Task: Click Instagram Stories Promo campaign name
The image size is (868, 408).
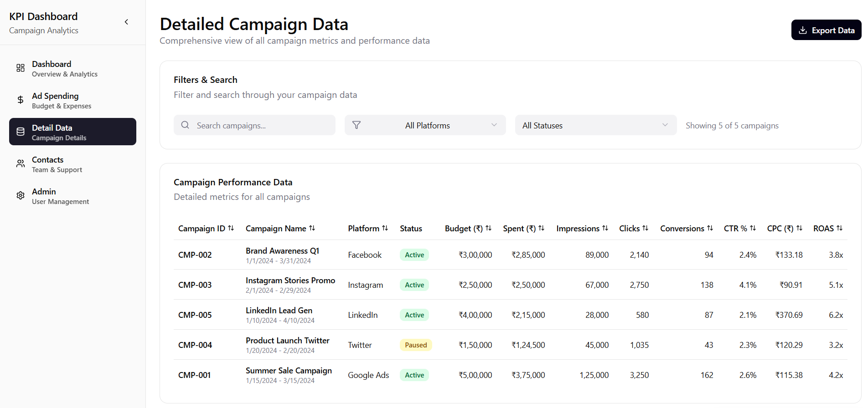Action: click(290, 280)
